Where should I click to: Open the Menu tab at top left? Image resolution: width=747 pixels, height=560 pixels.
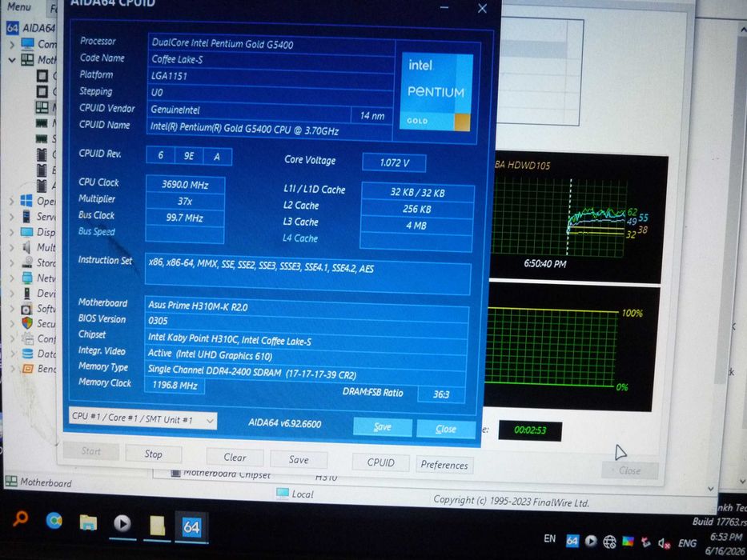tap(19, 6)
